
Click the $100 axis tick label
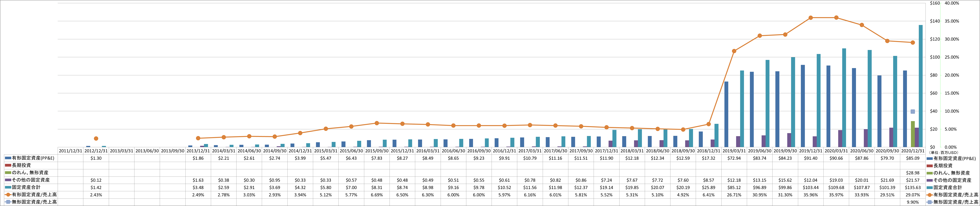click(935, 57)
